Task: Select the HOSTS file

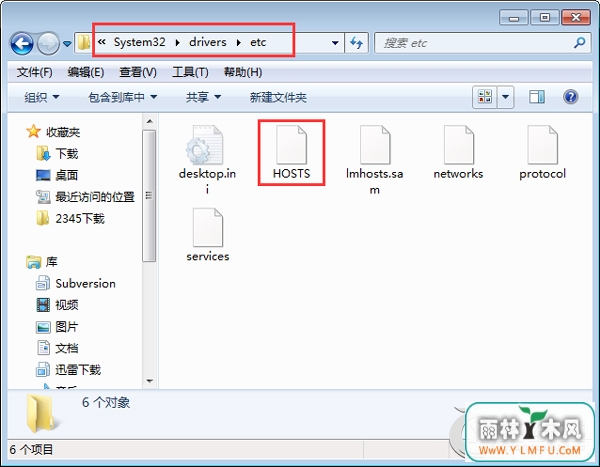Action: (292, 153)
